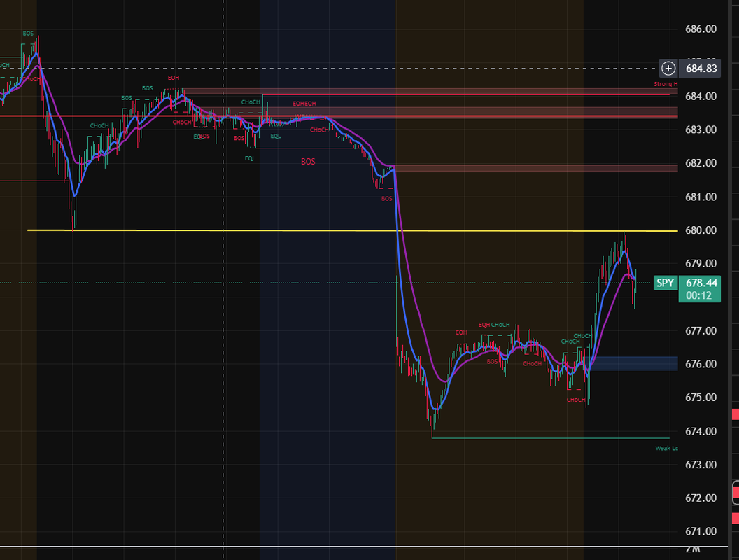Click 682.00 on the price axis
739x560 pixels.
point(701,163)
